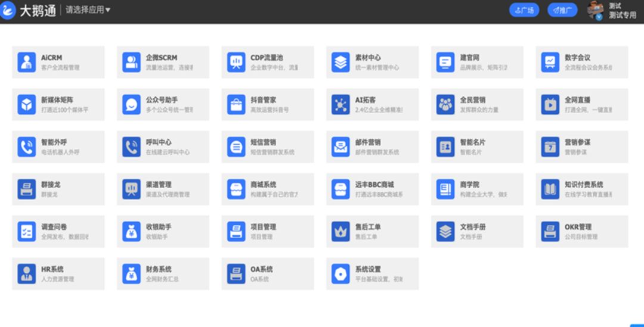The image size is (644, 327).
Task: Click the 全网直播 play icon
Action: pos(550,105)
